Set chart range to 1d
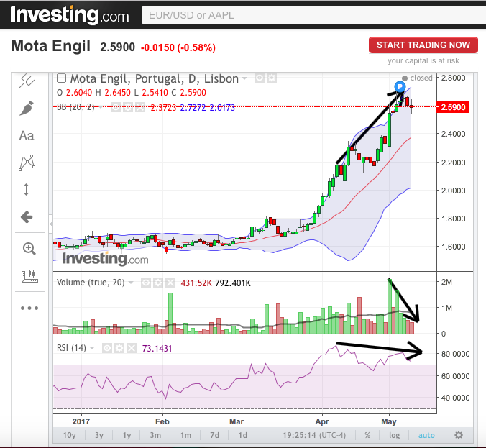Image resolution: width=486 pixels, height=448 pixels. point(242,435)
